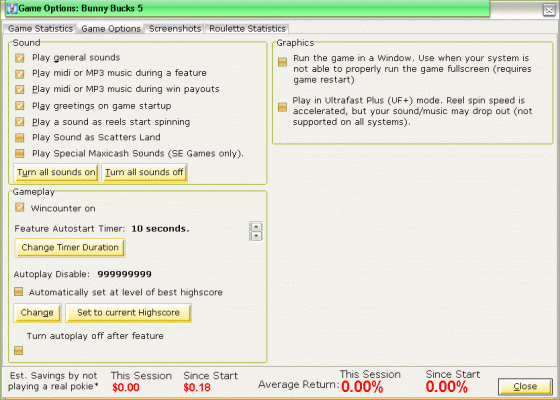Click the $0.18 Since Start savings
This screenshot has width=560, height=400.
coord(197,388)
